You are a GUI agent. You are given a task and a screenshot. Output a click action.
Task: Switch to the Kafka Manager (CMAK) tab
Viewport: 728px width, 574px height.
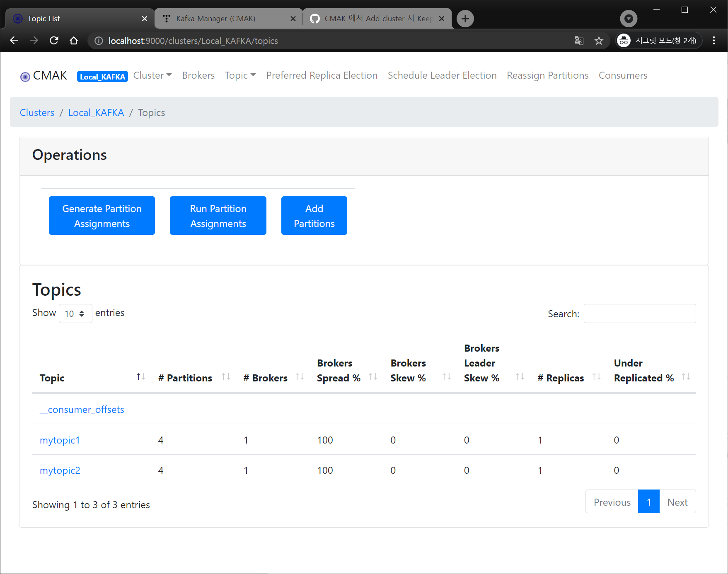228,19
